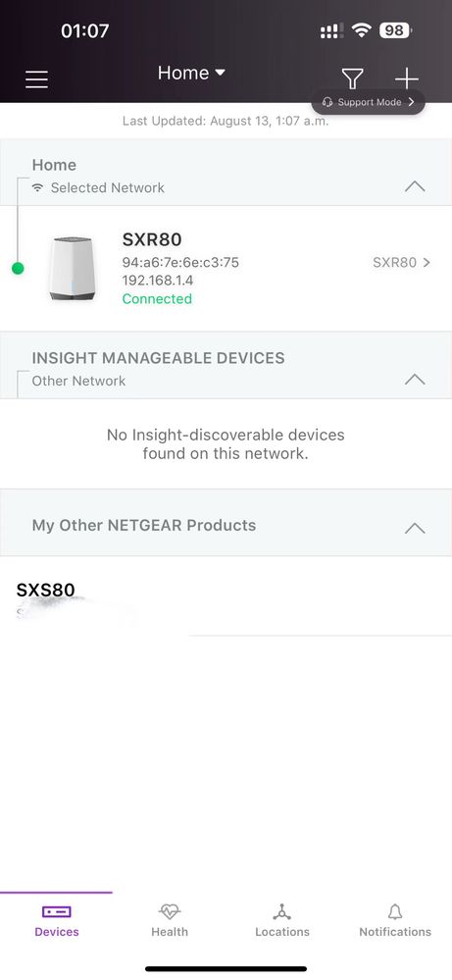The image size is (452, 980).
Task: Collapse the Insight Manageable Devices section
Action: point(415,379)
